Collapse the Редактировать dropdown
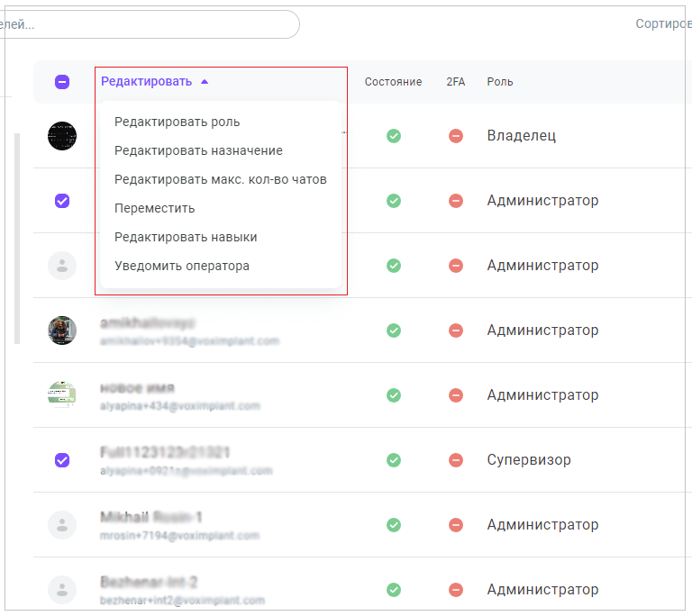Image resolution: width=692 pixels, height=616 pixels. (154, 82)
